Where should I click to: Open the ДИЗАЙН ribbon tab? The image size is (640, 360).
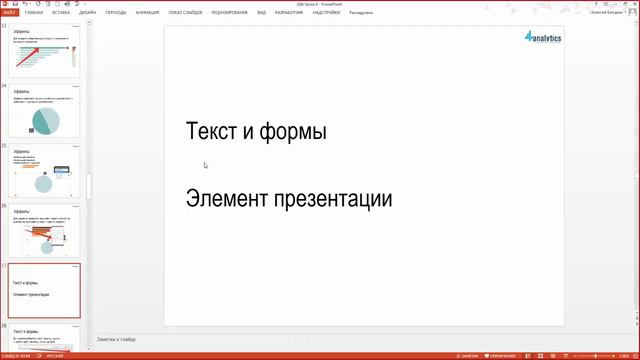coord(87,13)
